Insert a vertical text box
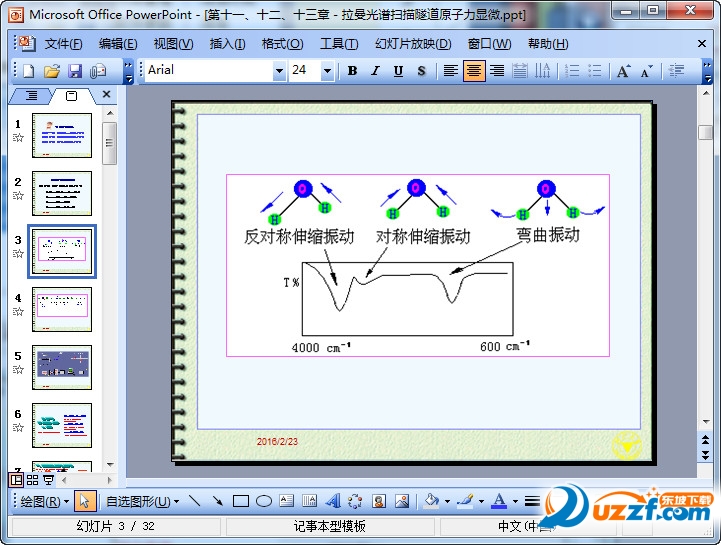The image size is (721, 545). pyautogui.click(x=309, y=501)
